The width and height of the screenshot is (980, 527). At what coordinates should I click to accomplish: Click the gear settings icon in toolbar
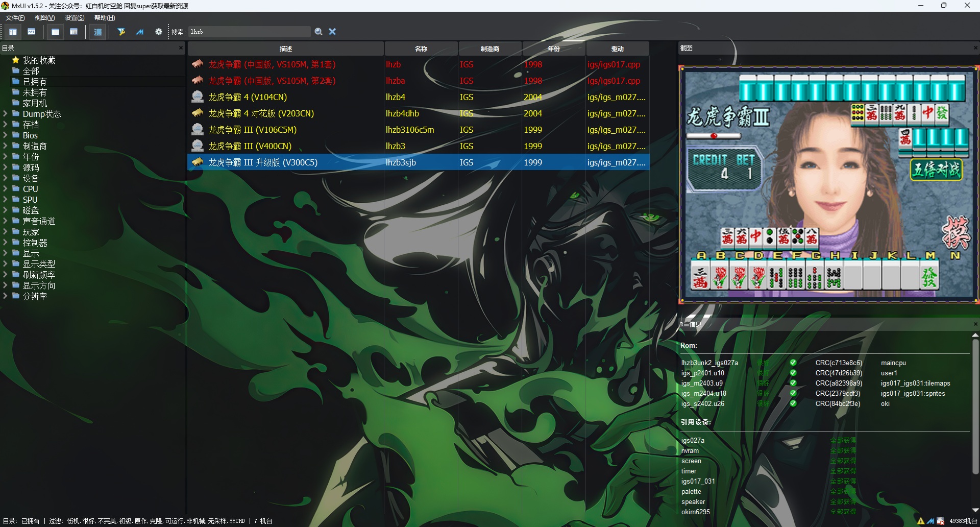(159, 32)
